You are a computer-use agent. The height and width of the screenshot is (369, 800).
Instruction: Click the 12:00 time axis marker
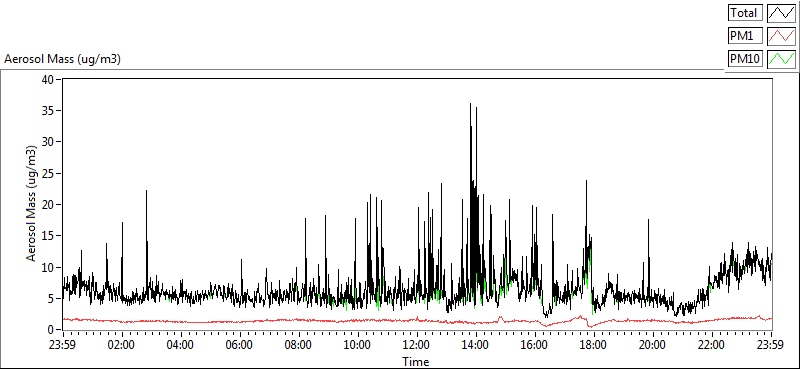pos(417,345)
